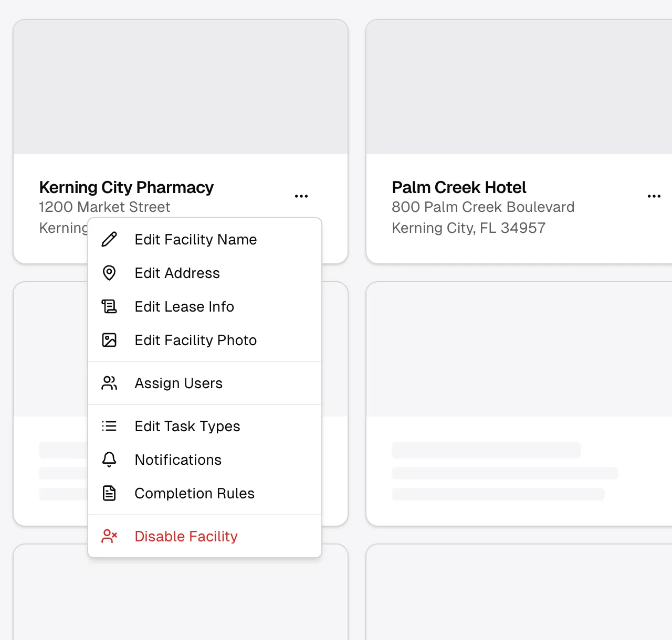Screen dimensions: 672x640
Task: Select the Disable Facility option
Action: (205, 536)
